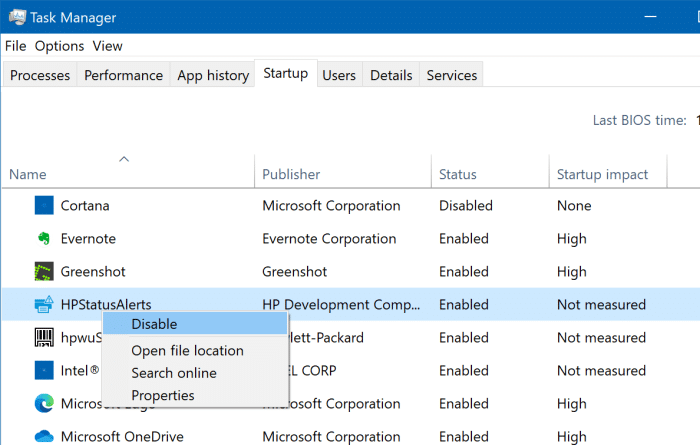Choose Disable from the context menu
The image size is (700, 445).
tap(195, 324)
